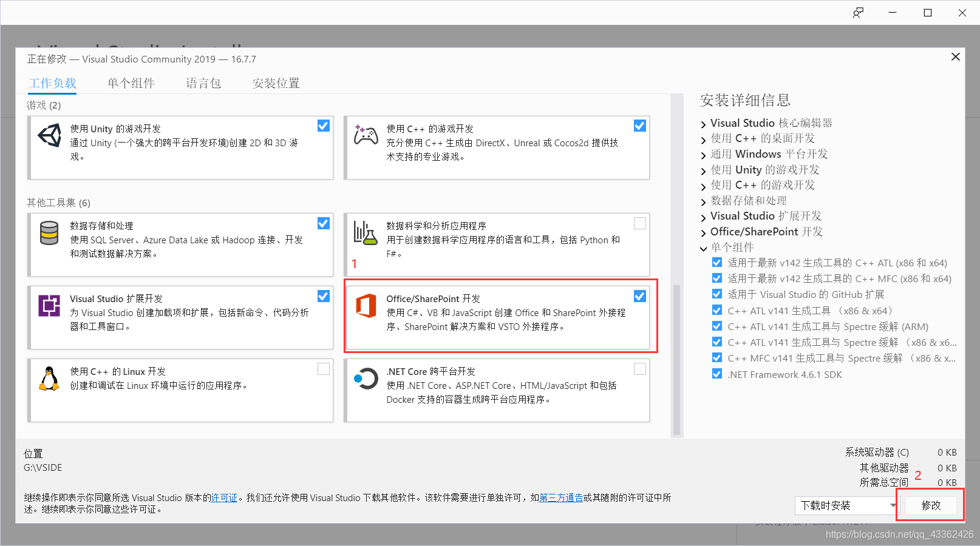Click the data science flask chart icon
The image size is (980, 546).
(366, 233)
